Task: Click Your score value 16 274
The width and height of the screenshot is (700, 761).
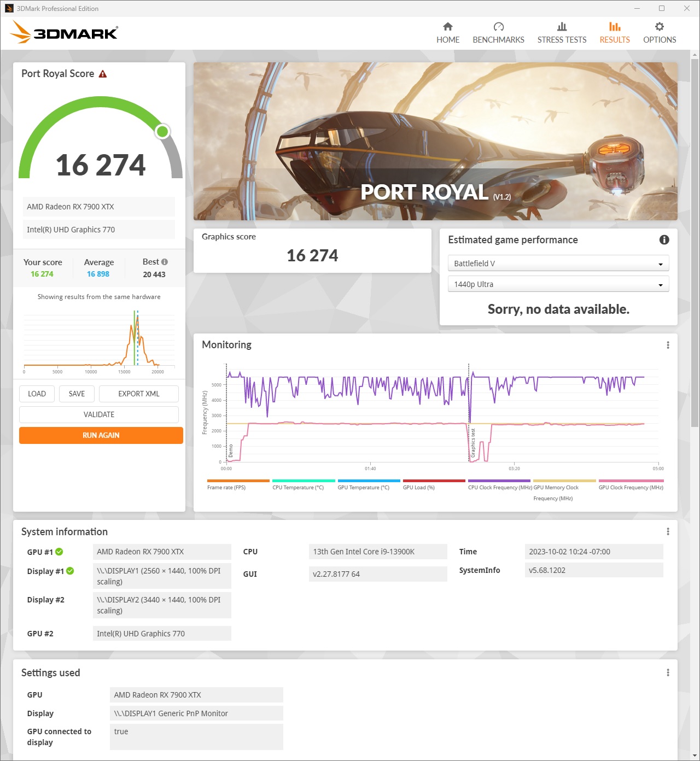Action: pos(42,274)
